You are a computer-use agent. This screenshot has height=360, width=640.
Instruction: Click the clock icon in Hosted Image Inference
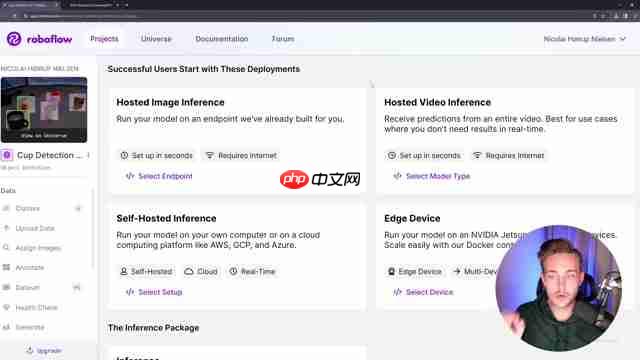(124, 156)
